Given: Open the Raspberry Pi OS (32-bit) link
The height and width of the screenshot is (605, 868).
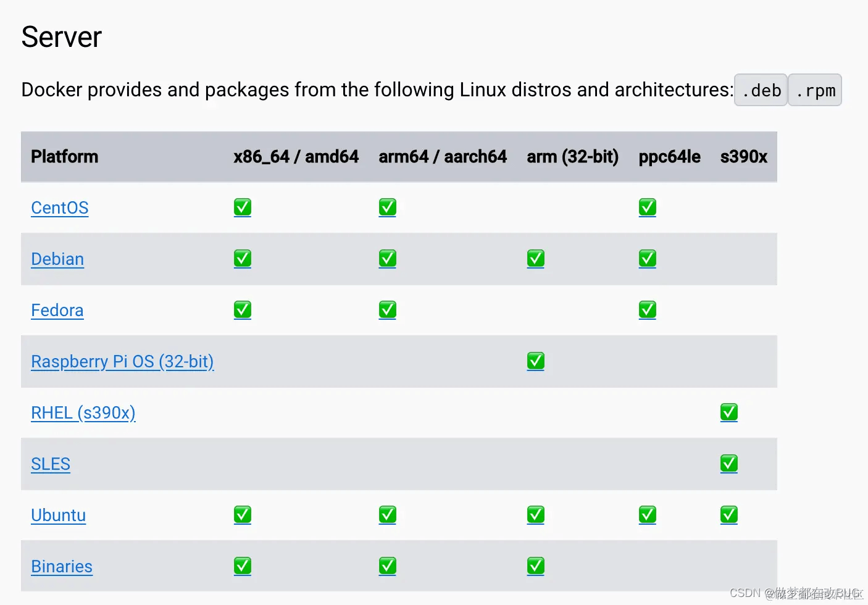Looking at the screenshot, I should pyautogui.click(x=122, y=361).
